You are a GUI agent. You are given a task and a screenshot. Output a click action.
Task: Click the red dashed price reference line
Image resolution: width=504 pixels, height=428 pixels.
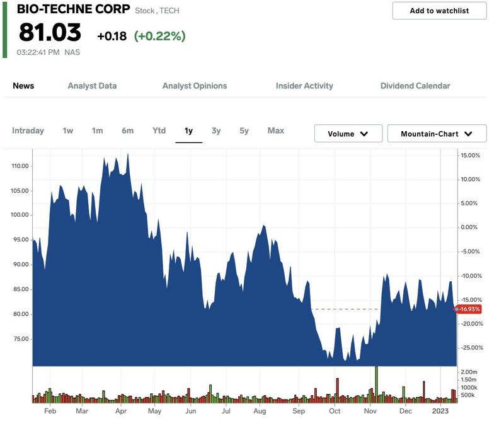coord(346,309)
